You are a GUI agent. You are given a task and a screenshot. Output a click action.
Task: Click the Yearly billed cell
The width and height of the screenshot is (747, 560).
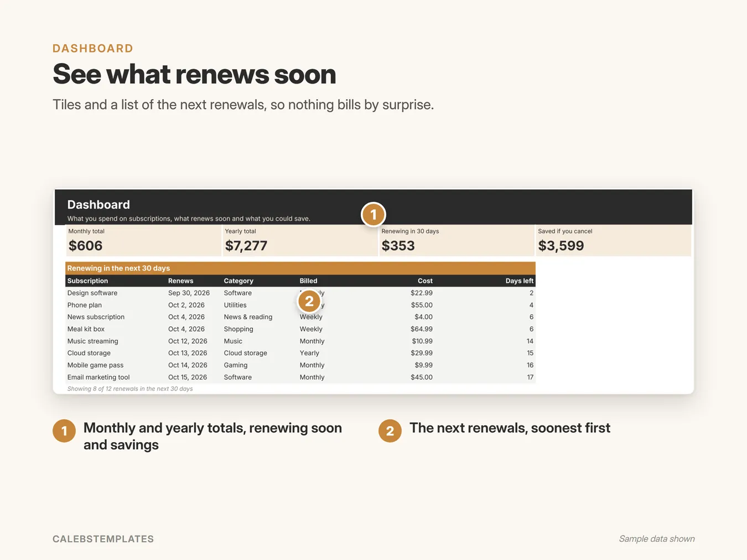[309, 353]
